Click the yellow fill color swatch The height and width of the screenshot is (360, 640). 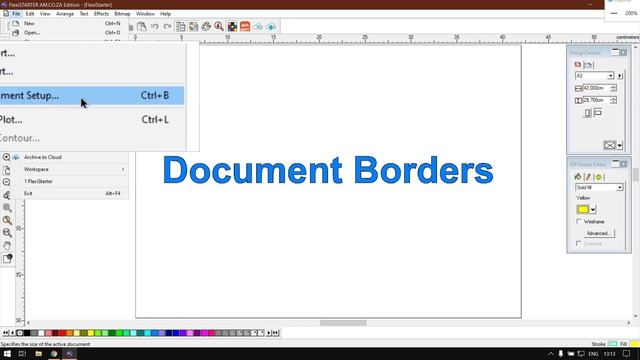582,210
